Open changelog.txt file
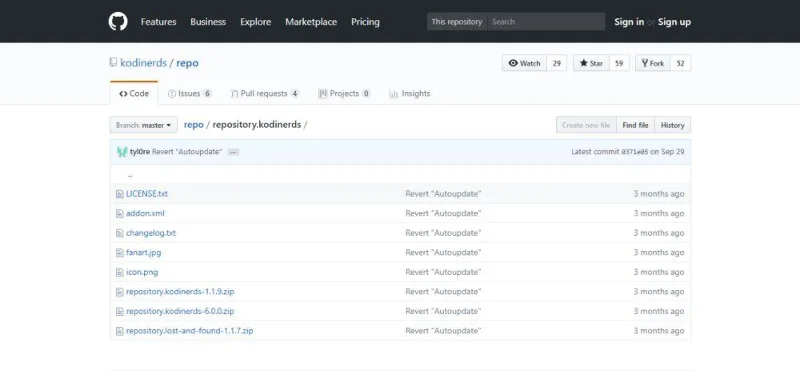The image size is (800, 378). tap(151, 233)
